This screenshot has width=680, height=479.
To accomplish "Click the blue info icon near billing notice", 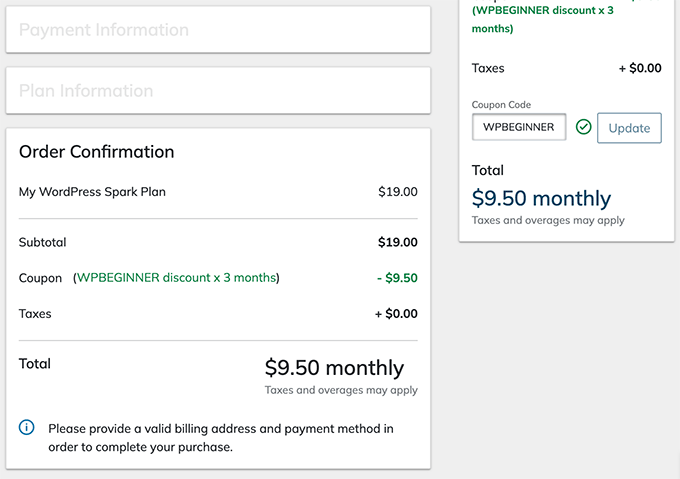I will click(x=26, y=427).
